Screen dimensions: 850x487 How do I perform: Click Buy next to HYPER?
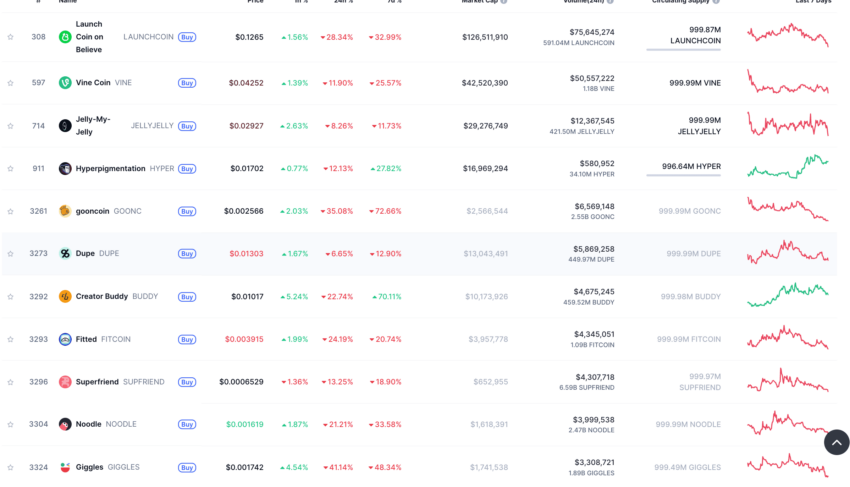click(187, 169)
